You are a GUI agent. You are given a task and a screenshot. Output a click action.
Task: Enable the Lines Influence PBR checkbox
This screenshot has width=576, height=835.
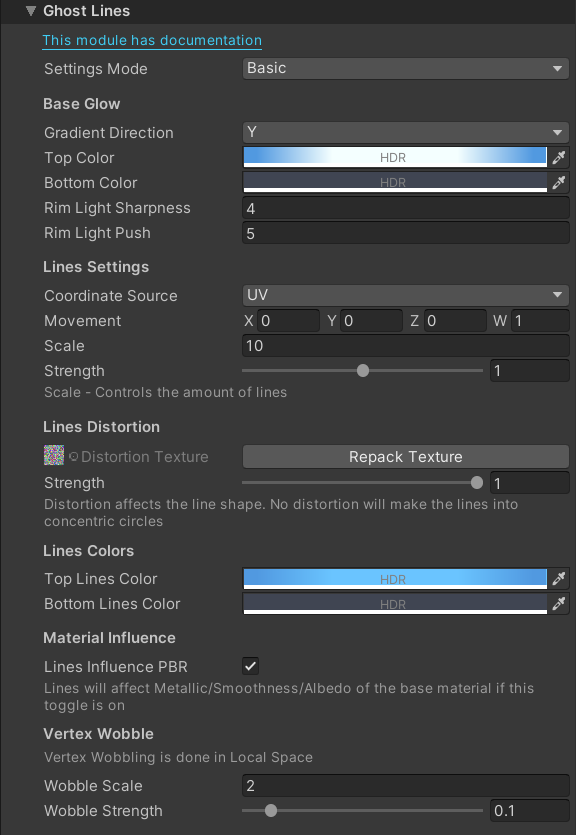coord(250,666)
